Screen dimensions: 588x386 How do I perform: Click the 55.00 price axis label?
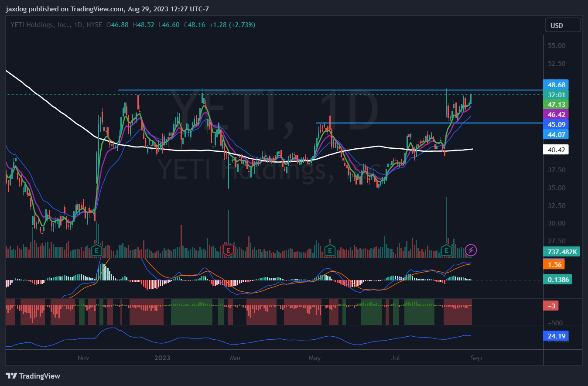click(556, 45)
